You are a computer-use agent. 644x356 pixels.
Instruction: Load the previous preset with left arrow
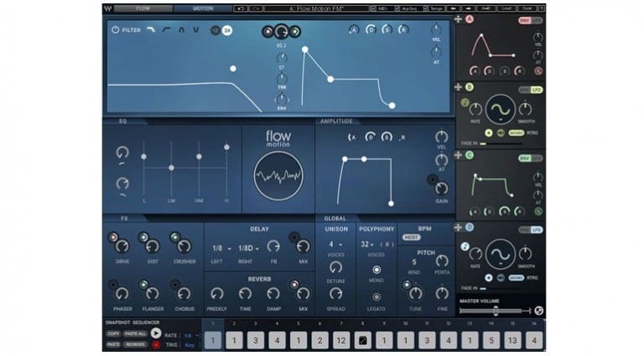[x=454, y=8]
